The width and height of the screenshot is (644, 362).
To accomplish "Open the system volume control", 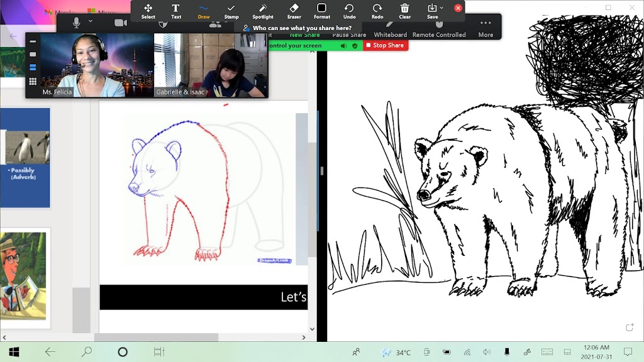I will click(x=487, y=352).
